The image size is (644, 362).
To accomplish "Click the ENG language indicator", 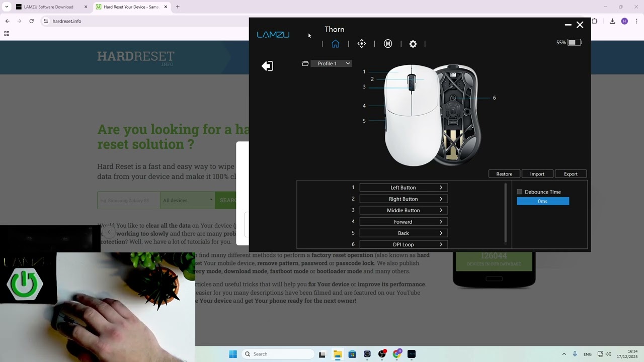I will [588, 354].
